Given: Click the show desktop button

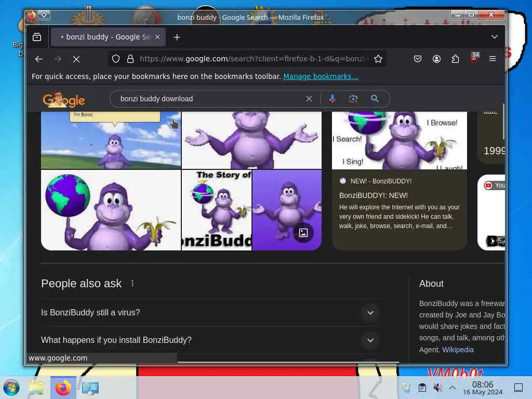Looking at the screenshot, I should click(518, 388).
